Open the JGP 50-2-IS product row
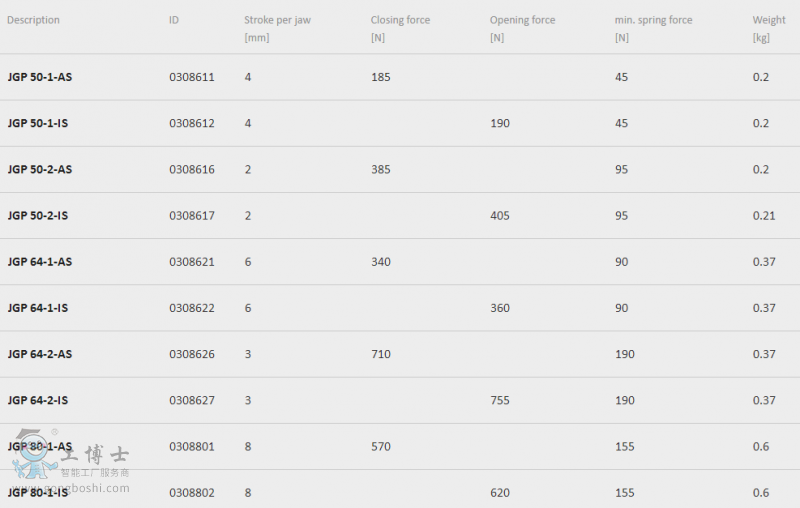 click(x=400, y=216)
